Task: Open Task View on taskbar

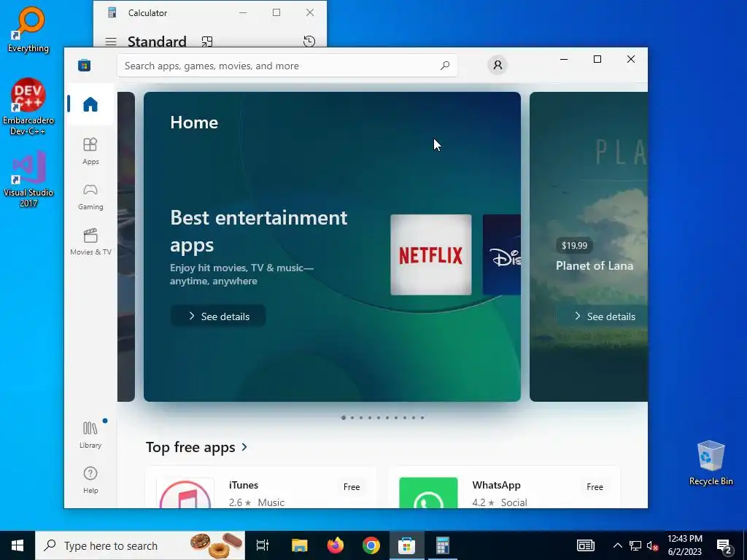Action: [263, 545]
